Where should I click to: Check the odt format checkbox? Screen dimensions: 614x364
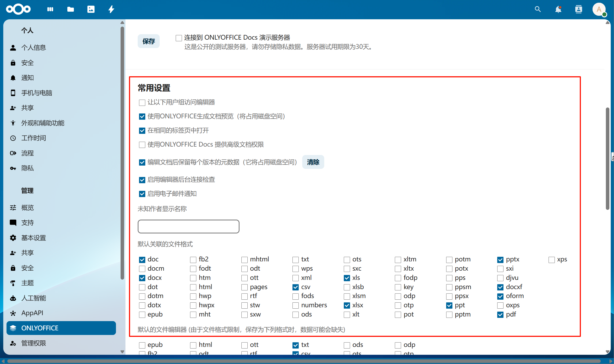pyautogui.click(x=244, y=269)
